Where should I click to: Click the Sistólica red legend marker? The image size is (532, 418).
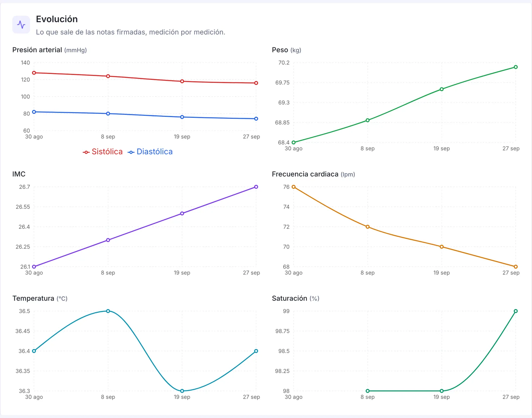[86, 152]
